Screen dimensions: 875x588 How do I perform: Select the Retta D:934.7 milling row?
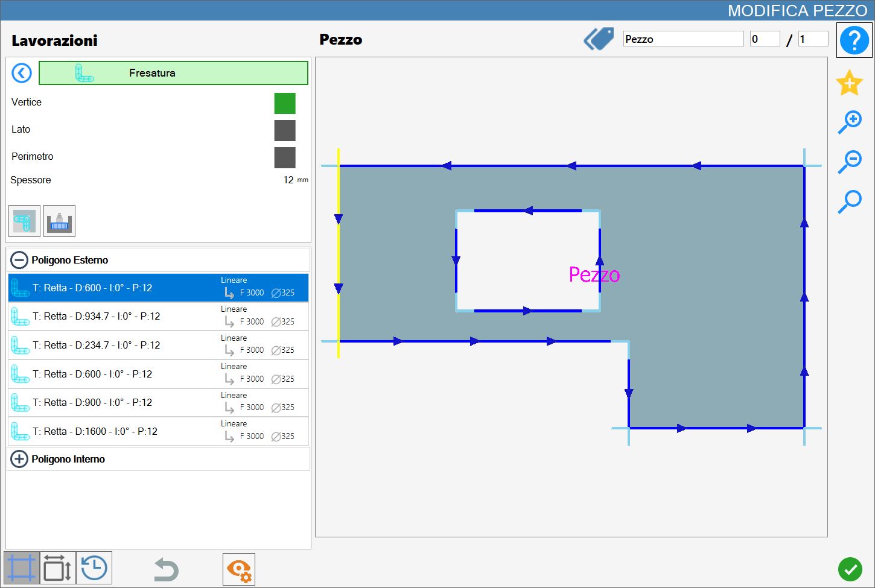point(158,316)
